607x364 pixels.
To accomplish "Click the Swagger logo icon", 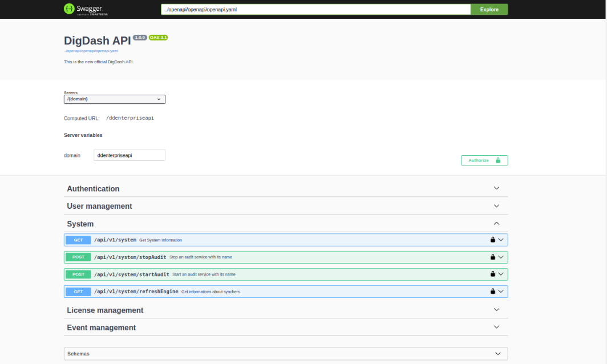I will 69,9.
